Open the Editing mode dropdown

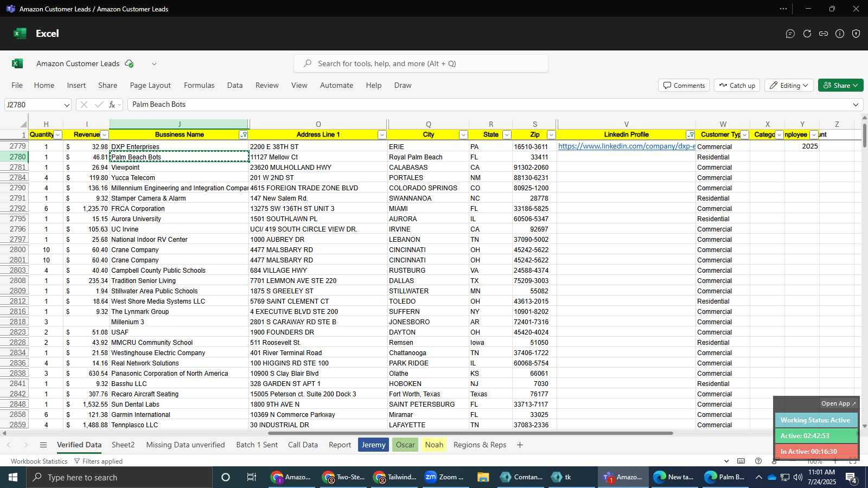[x=789, y=86]
